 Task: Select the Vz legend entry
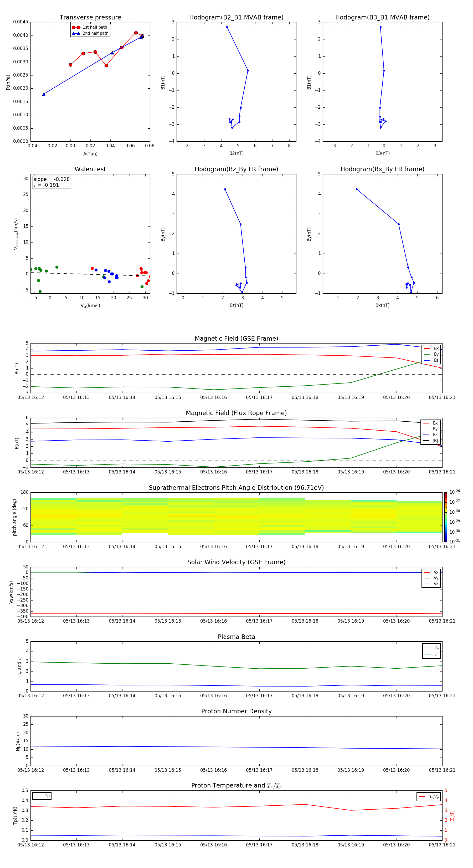pos(431,584)
